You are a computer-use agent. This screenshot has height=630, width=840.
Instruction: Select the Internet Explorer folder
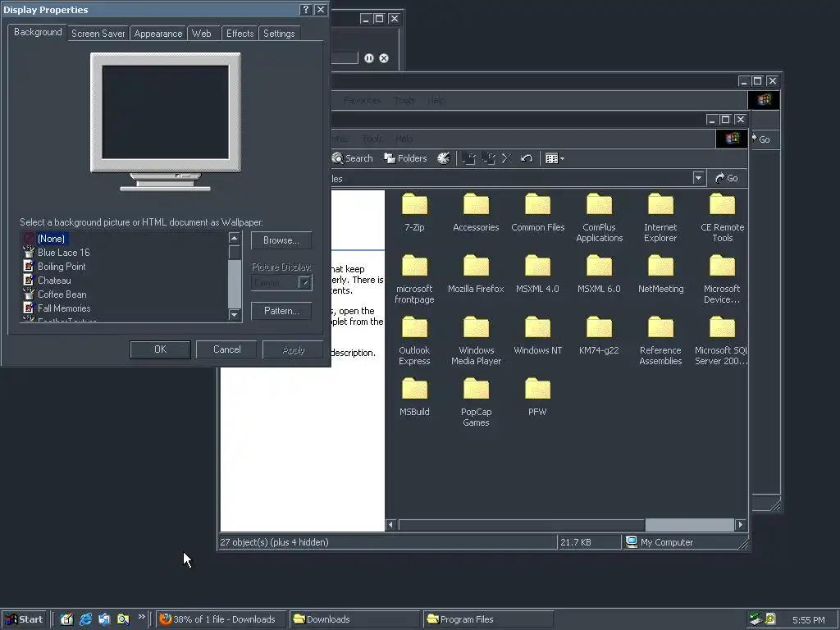[x=660, y=218]
